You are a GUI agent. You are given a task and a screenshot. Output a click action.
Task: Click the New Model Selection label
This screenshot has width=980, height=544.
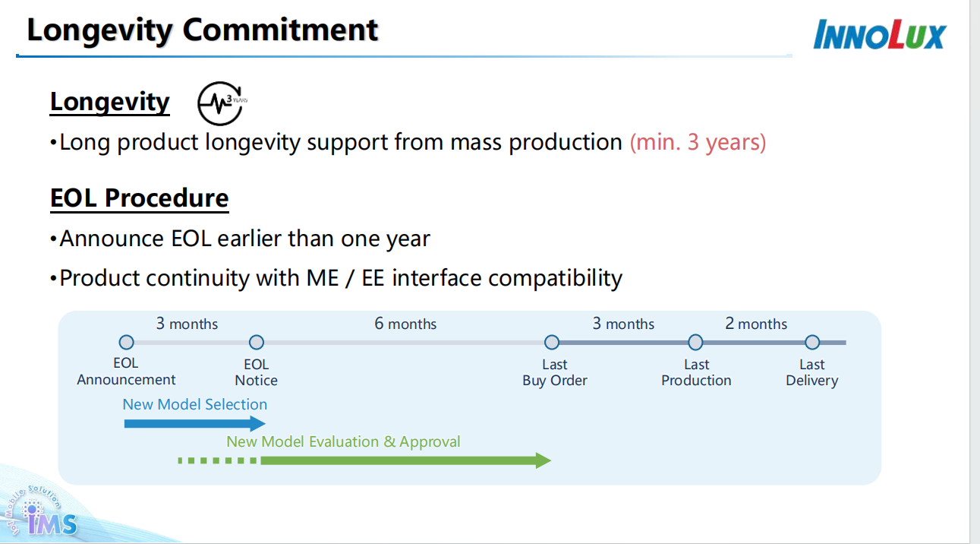pos(194,404)
